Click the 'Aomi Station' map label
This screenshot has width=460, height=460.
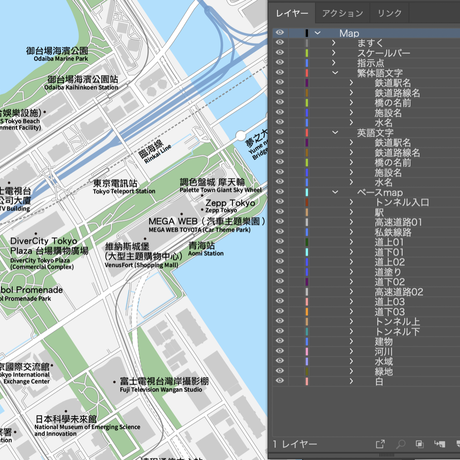(x=206, y=253)
